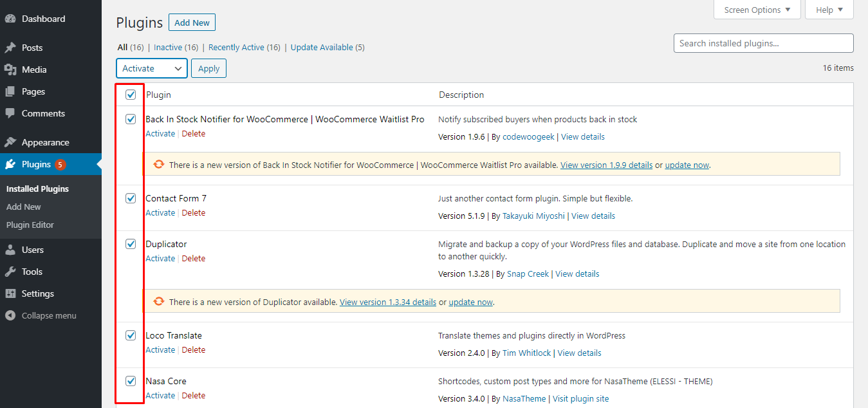Toggle the select-all checkbox in header
The width and height of the screenshot is (868, 408).
click(131, 95)
